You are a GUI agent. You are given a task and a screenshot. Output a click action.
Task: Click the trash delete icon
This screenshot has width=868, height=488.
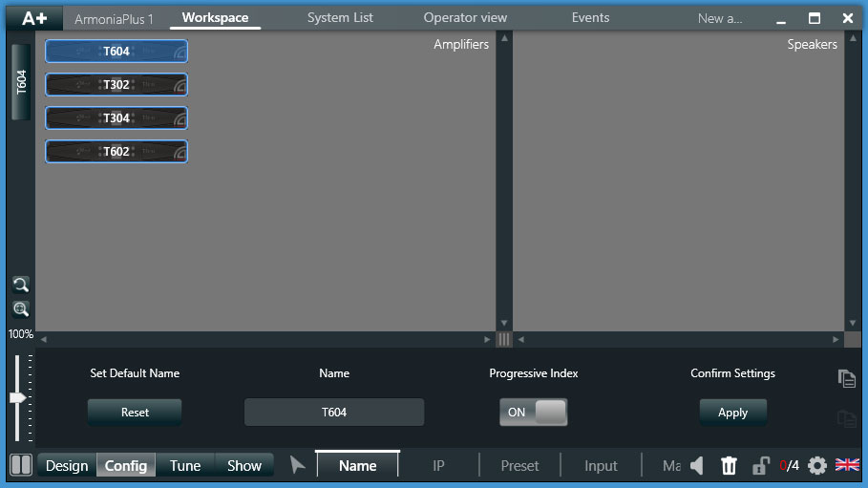(x=729, y=465)
